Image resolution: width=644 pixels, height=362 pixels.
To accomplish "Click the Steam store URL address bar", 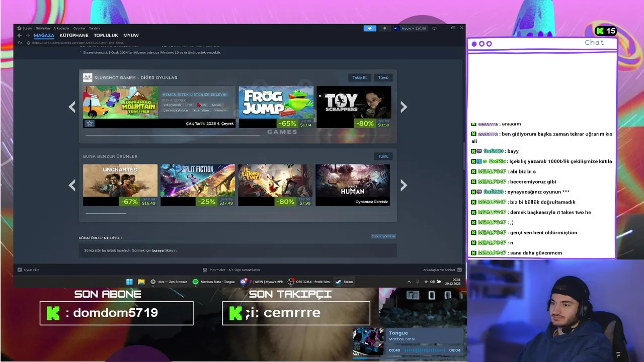I will (x=78, y=43).
